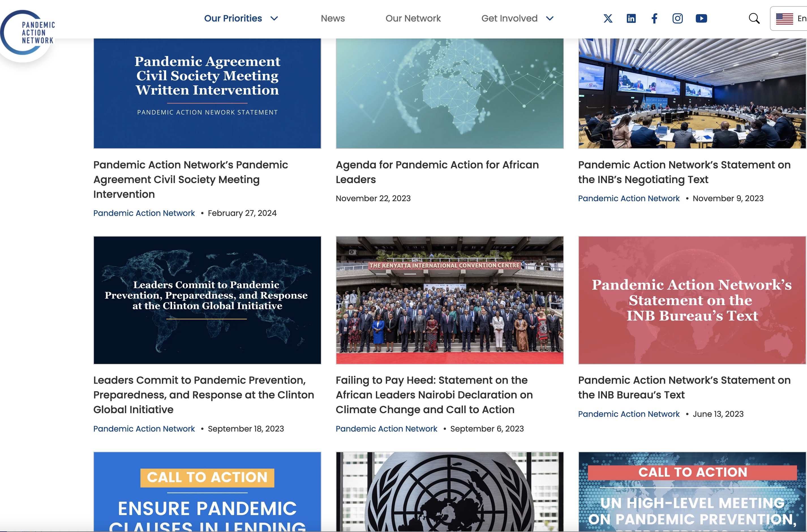Image resolution: width=807 pixels, height=532 pixels.
Task: Click the Clinton Global Initiative dark map thumbnail
Action: (x=207, y=300)
